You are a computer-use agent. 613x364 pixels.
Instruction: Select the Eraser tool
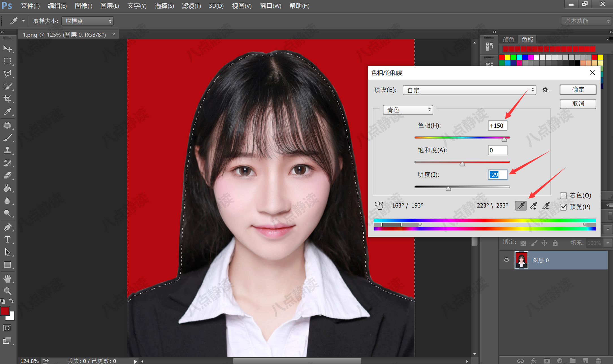pyautogui.click(x=8, y=175)
